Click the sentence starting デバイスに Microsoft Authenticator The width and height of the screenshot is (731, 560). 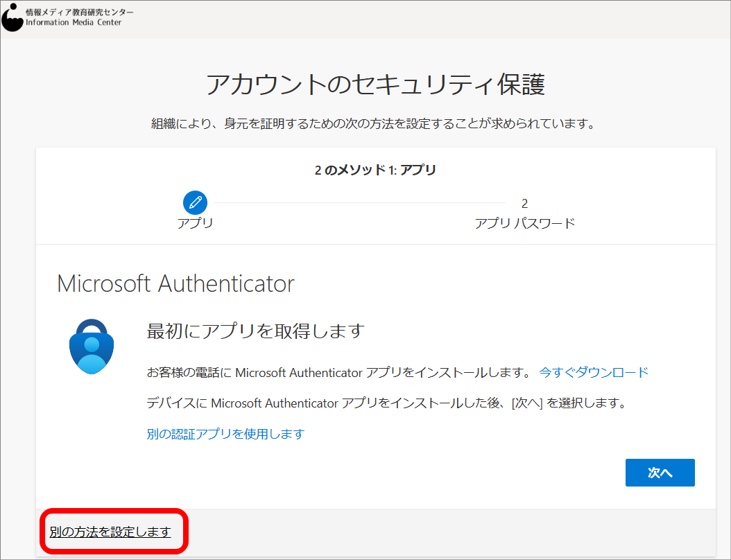coord(387,403)
